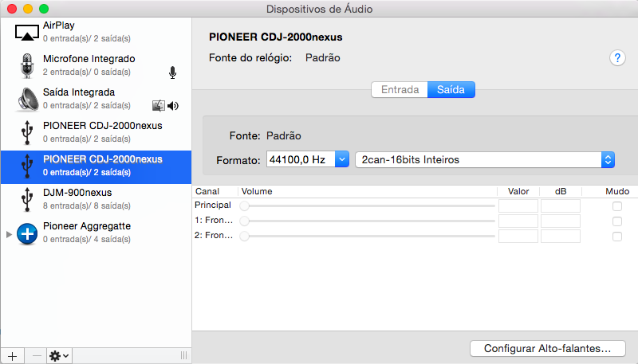Switch to the Entrada tab
The height and width of the screenshot is (364, 638).
(x=400, y=90)
